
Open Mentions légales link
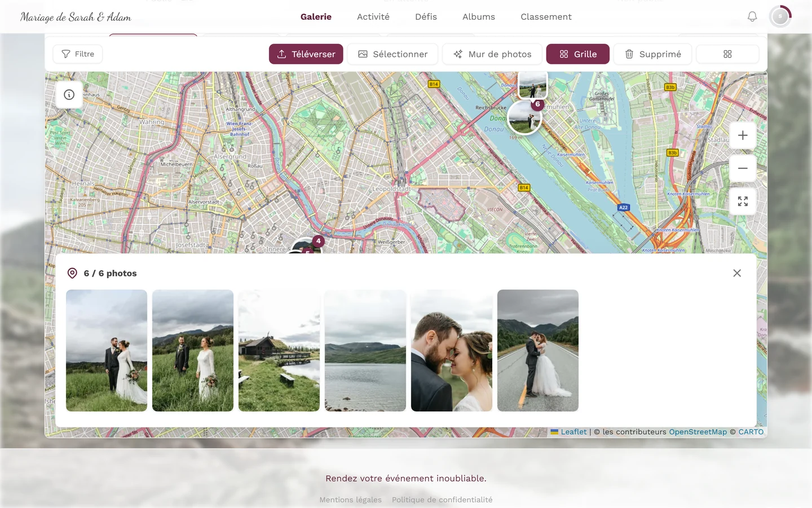tap(351, 500)
